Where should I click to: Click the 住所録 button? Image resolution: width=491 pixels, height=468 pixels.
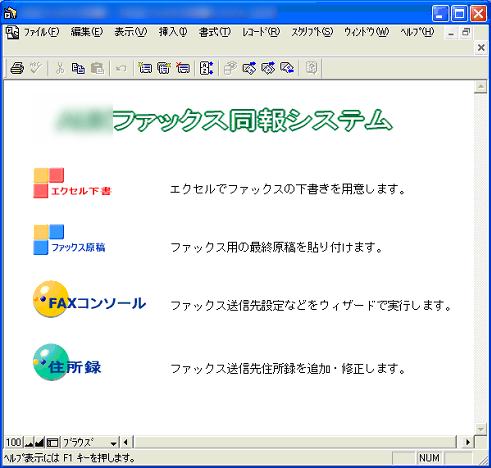click(67, 362)
